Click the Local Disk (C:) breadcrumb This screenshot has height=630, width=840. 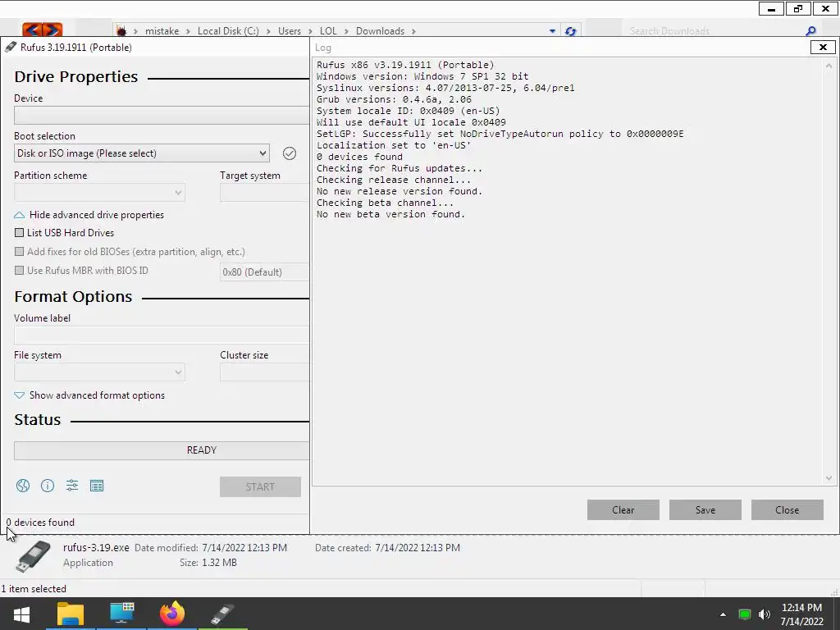pos(228,31)
